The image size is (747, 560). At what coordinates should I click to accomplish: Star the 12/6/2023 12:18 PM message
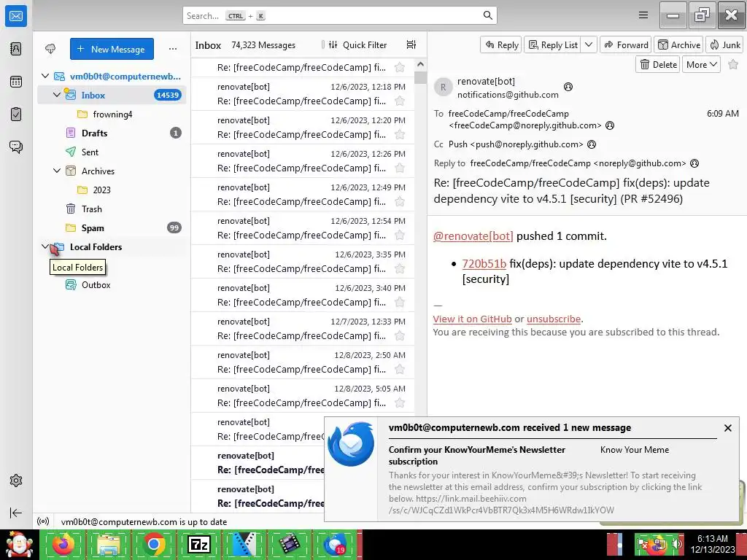[400, 101]
